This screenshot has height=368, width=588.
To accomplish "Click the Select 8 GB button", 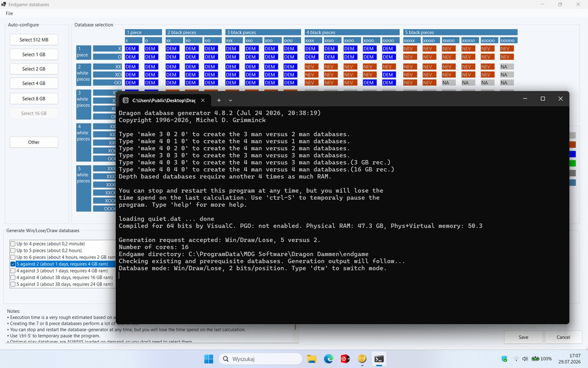I will point(34,98).
